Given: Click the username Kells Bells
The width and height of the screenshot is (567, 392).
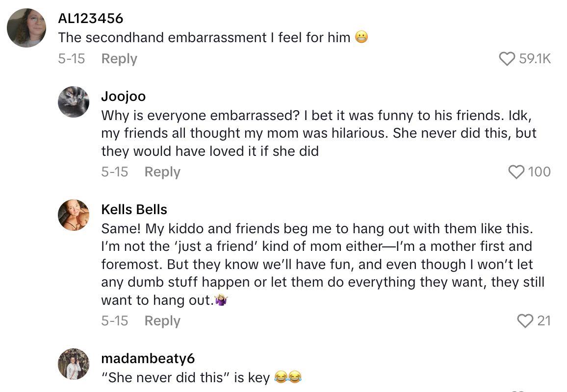Looking at the screenshot, I should (134, 209).
